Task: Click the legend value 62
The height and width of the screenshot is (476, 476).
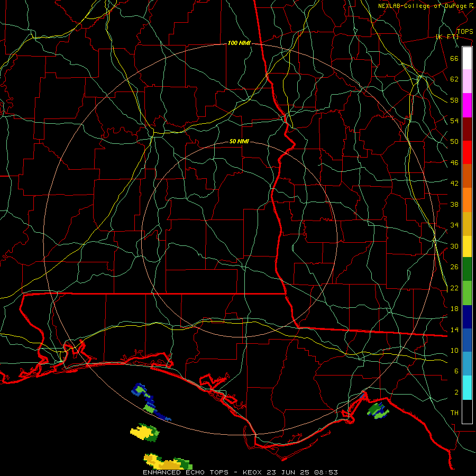Action: pos(454,79)
